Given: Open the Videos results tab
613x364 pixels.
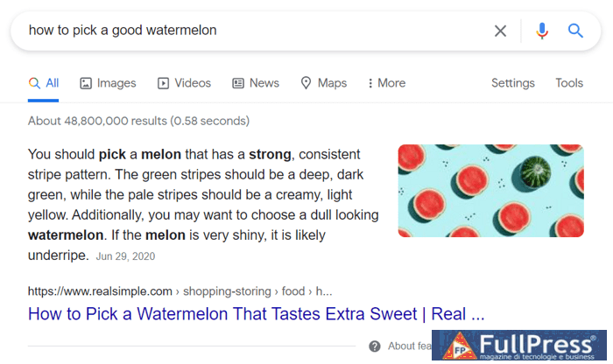Looking at the screenshot, I should [x=192, y=83].
